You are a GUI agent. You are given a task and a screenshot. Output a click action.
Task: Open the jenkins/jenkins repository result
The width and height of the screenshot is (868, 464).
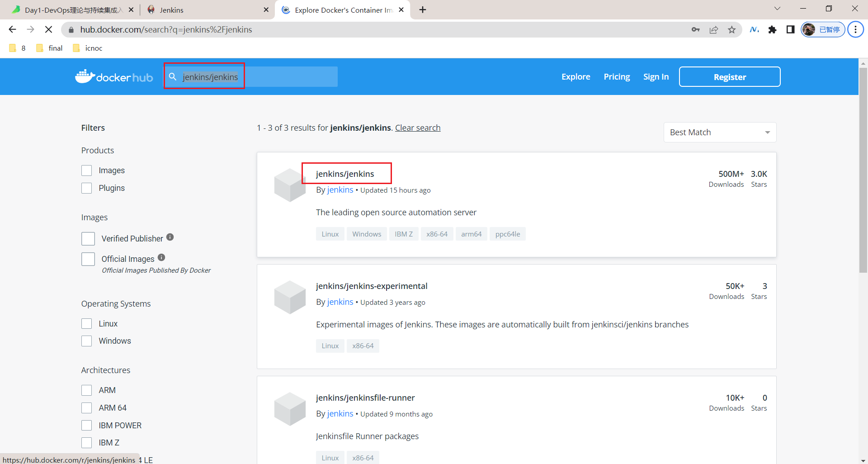coord(345,174)
